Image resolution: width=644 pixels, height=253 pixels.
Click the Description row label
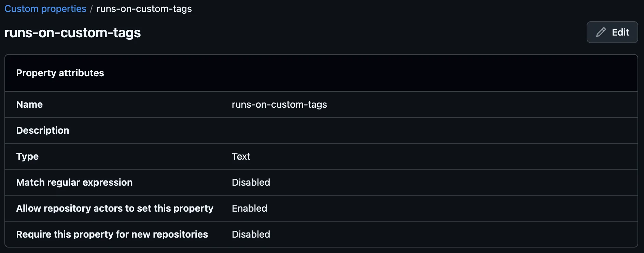click(x=42, y=130)
